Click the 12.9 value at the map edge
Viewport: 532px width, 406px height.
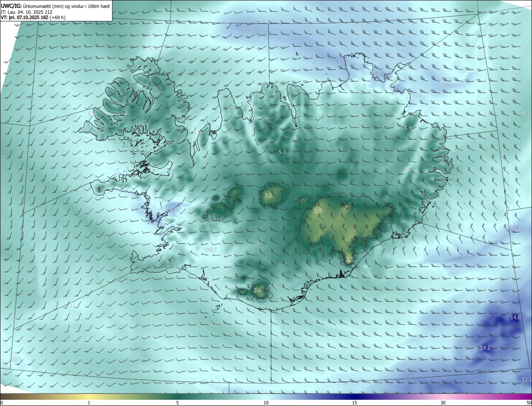(527, 380)
